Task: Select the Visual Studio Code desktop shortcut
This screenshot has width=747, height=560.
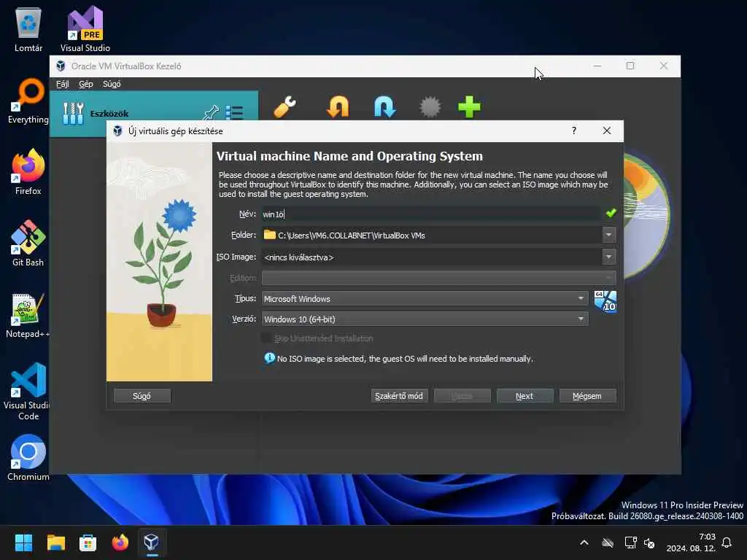Action: point(28,392)
